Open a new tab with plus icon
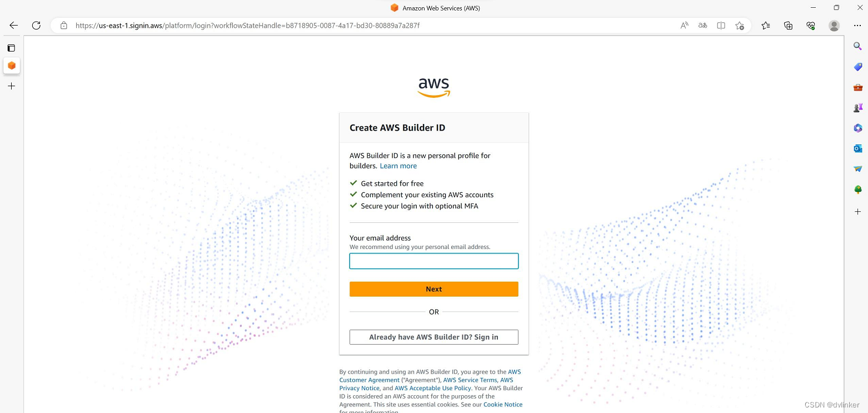 point(11,86)
